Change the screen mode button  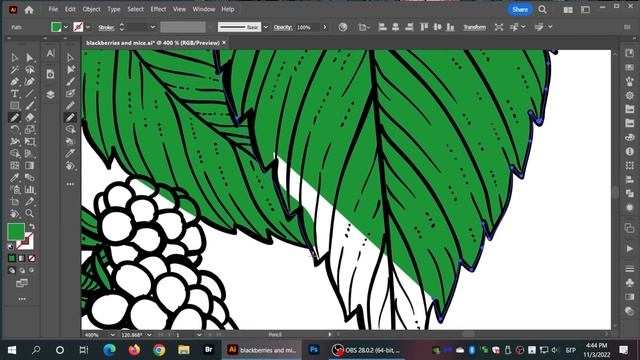22,283
